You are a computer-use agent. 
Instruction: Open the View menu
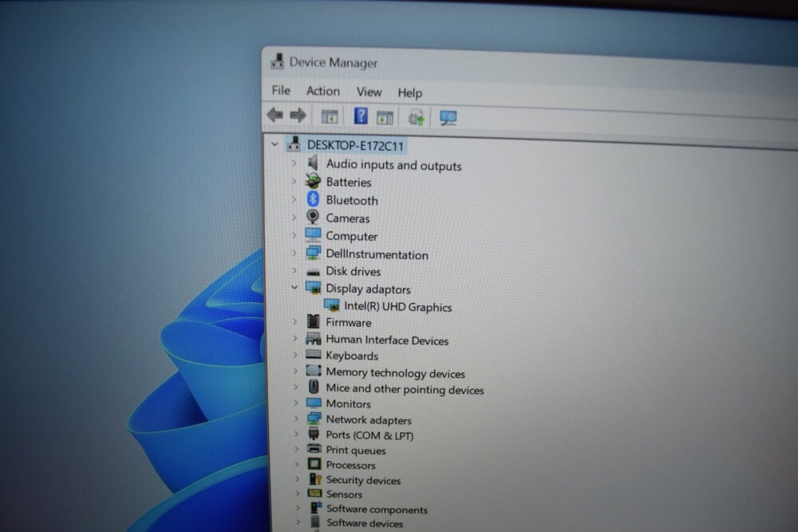pos(369,92)
